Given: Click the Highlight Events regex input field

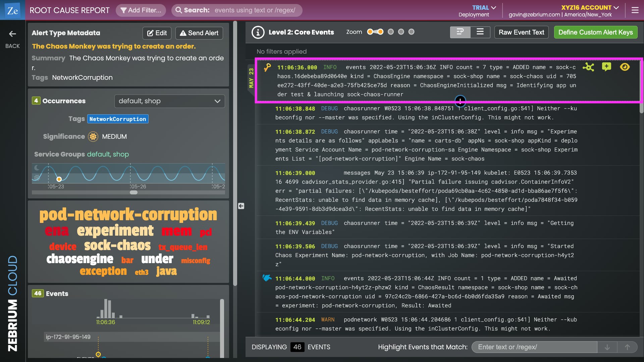Looking at the screenshot, I should pos(534,347).
